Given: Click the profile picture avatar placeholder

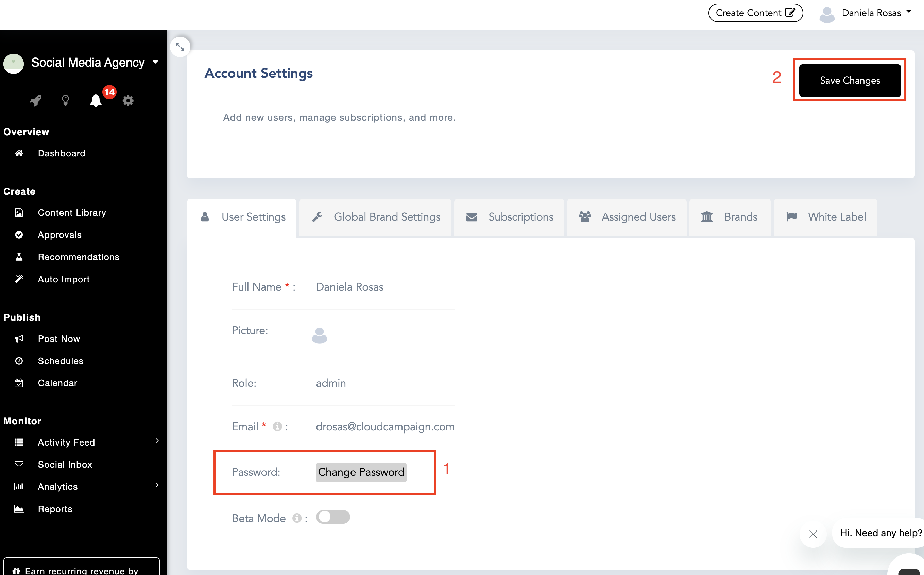Looking at the screenshot, I should point(319,335).
